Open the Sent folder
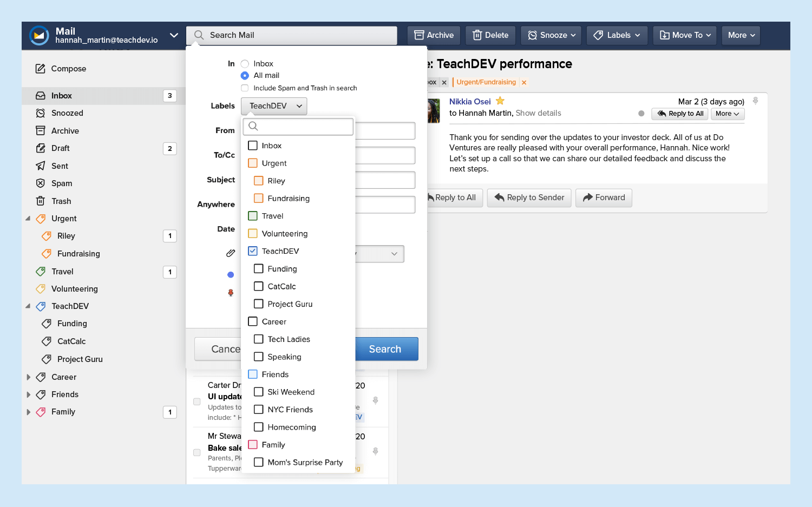Viewport: 812px width, 507px height. (x=60, y=166)
